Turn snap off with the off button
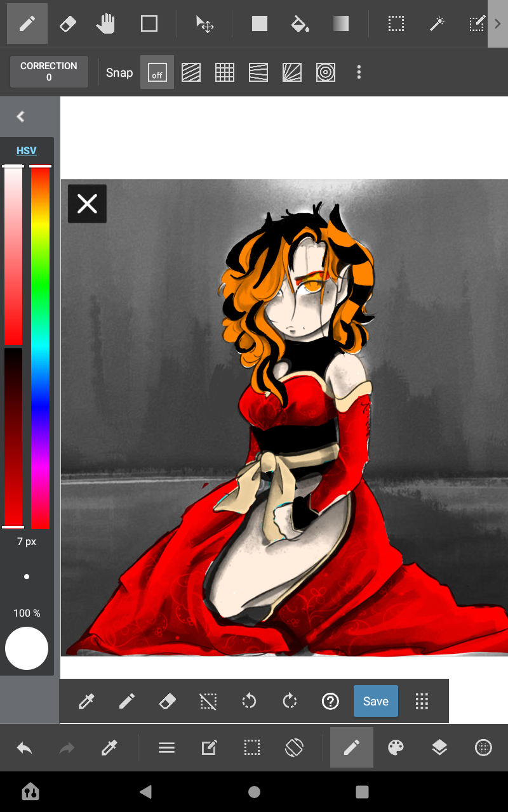This screenshot has height=812, width=508. [x=157, y=72]
